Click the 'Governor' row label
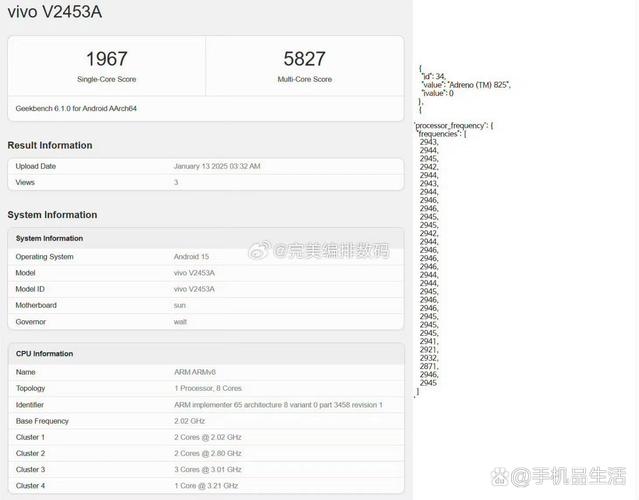Screen dimensions: 639x500 [31, 322]
